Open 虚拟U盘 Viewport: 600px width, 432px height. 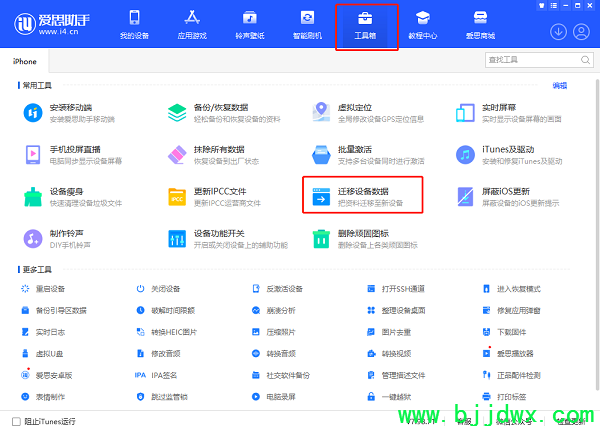42,354
